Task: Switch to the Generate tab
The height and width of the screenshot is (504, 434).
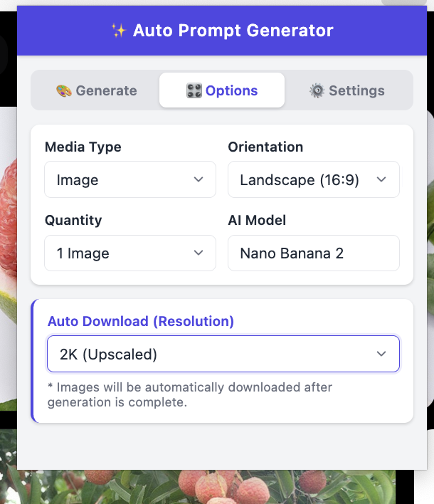Action: (96, 90)
